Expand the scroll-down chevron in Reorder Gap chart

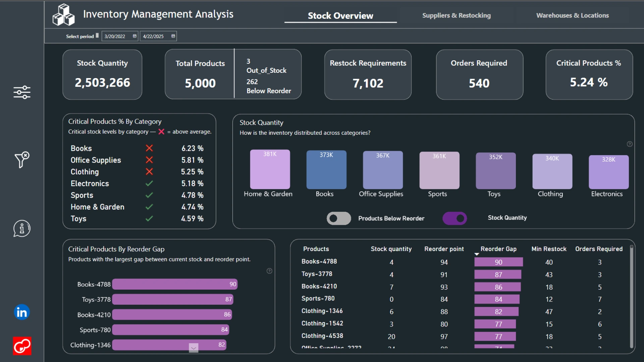[194, 348]
